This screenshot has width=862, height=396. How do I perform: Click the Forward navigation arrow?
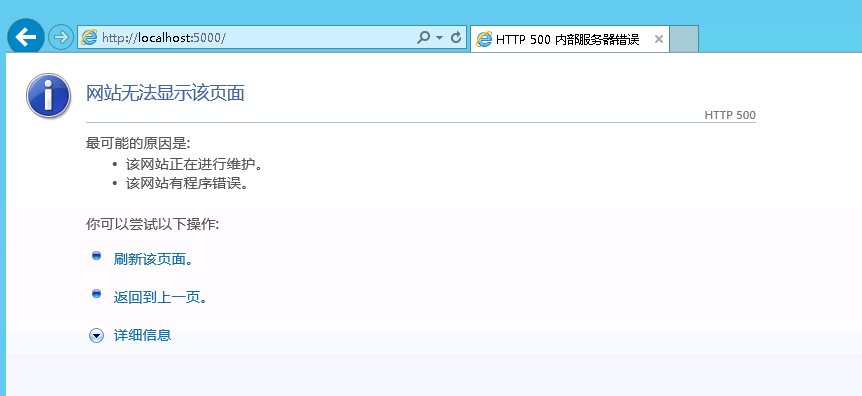coord(60,37)
